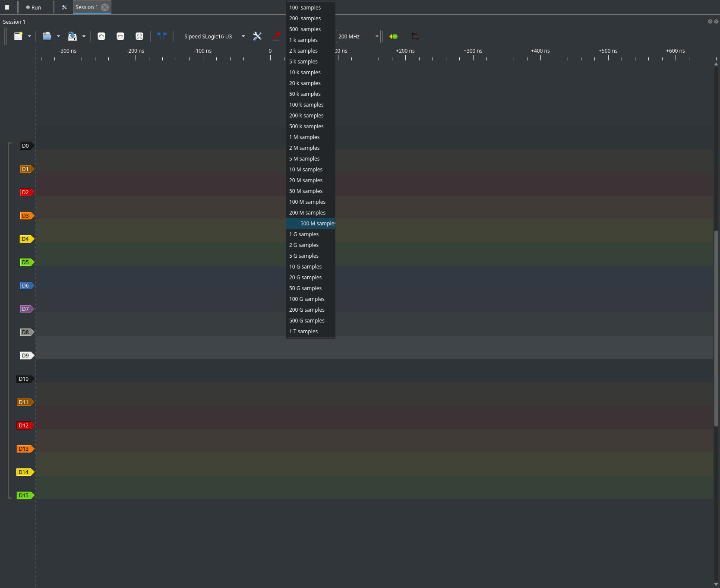Open device configuration wrench icon
This screenshot has height=588, width=720.
pos(257,36)
